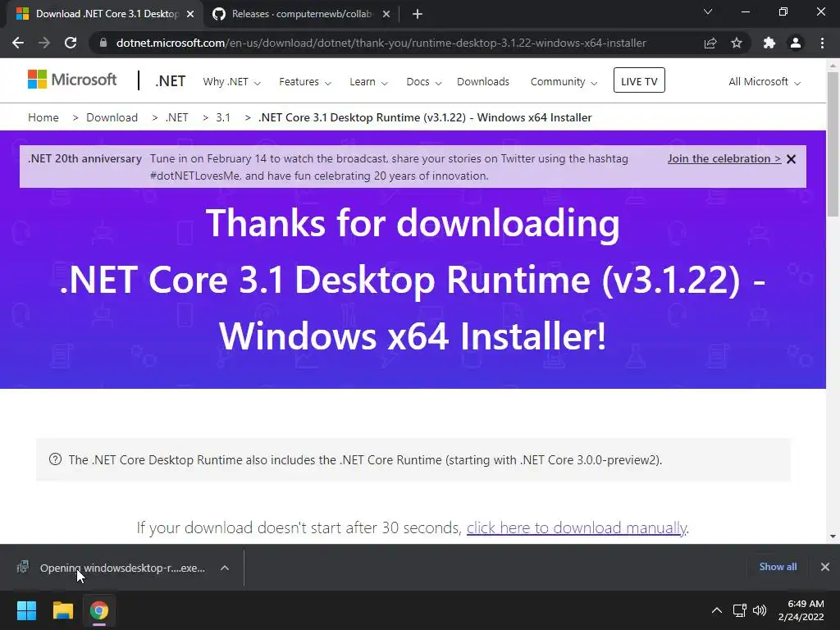Image resolution: width=840 pixels, height=630 pixels.
Task: Click the scrollbar down arrow
Action: 833,536
